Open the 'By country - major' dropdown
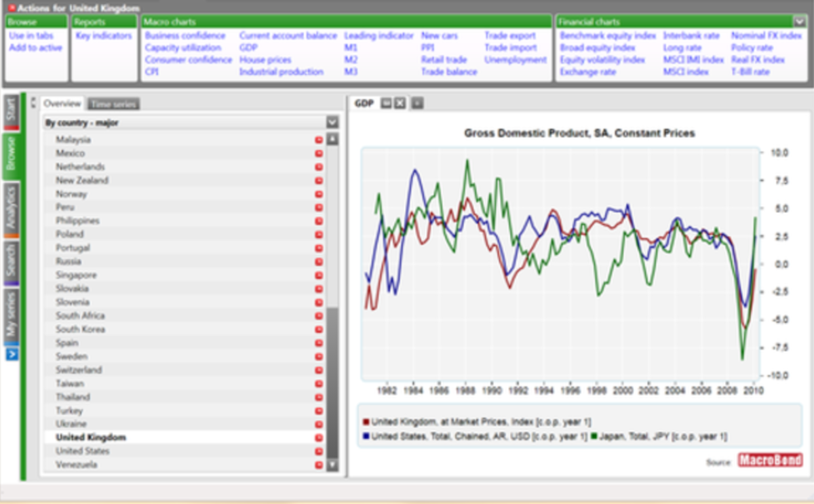 [332, 123]
